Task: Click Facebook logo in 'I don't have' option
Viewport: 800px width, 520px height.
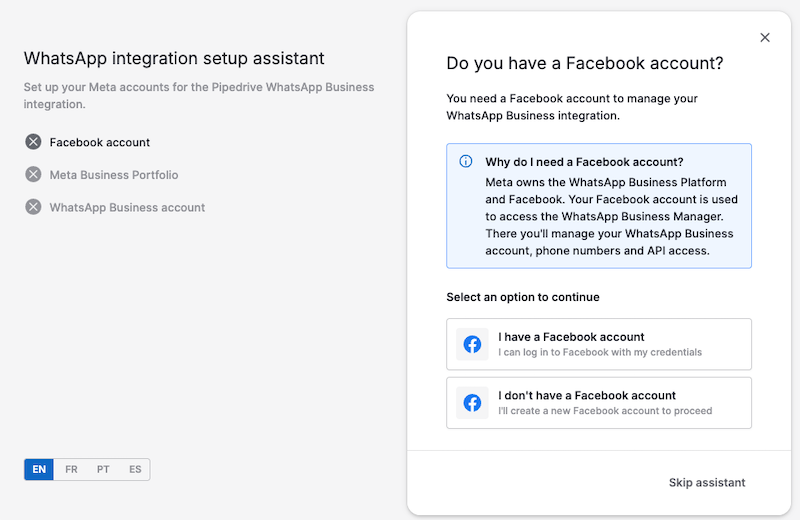Action: pyautogui.click(x=472, y=403)
